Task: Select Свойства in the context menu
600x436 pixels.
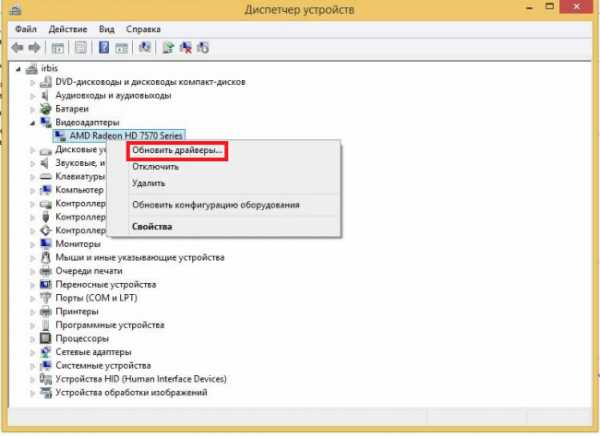Action: [x=152, y=226]
